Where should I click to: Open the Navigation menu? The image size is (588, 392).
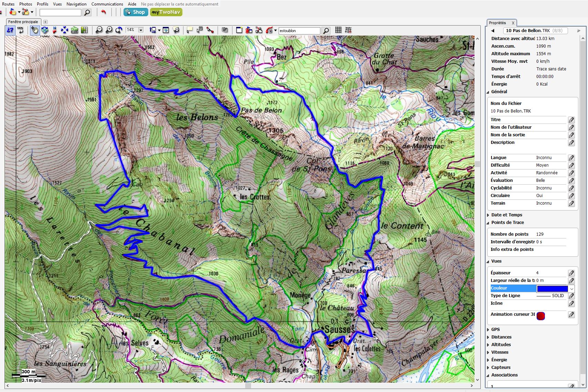tap(76, 4)
